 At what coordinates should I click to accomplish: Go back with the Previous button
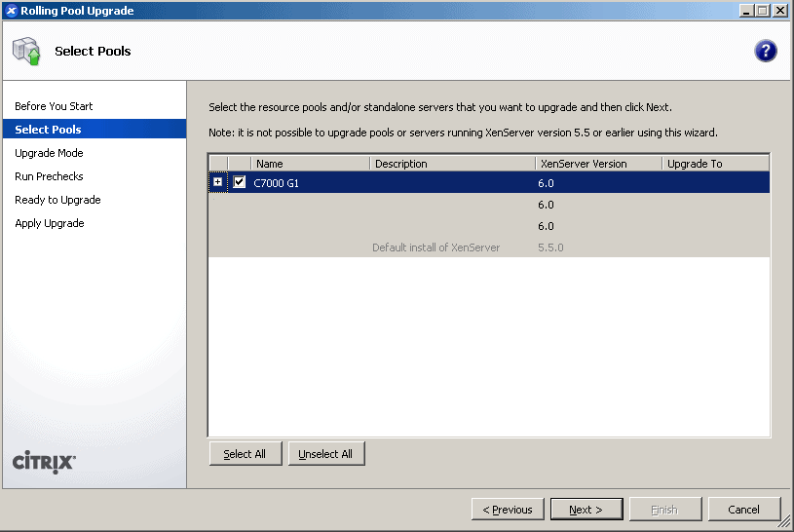(508, 510)
